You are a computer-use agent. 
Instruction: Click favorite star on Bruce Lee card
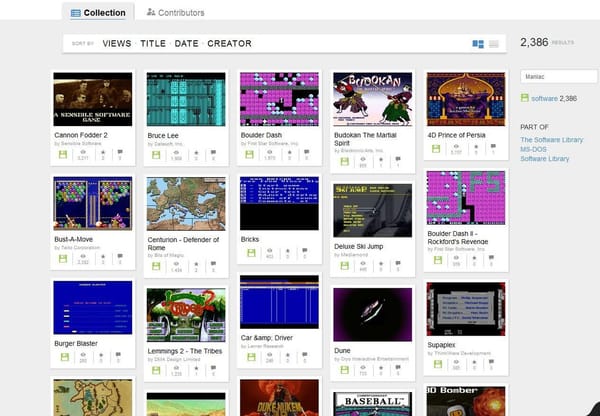tap(196, 155)
